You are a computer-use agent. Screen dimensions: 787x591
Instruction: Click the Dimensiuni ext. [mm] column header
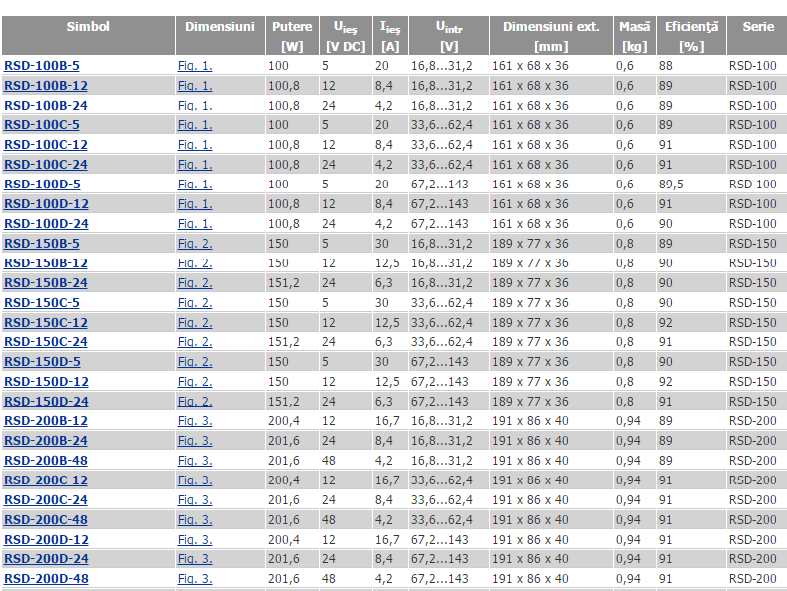551,36
